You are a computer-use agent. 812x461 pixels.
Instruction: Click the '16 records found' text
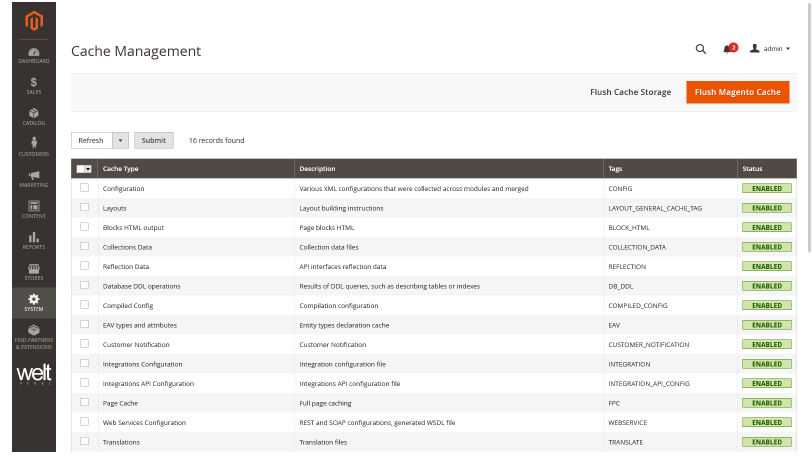coord(216,140)
